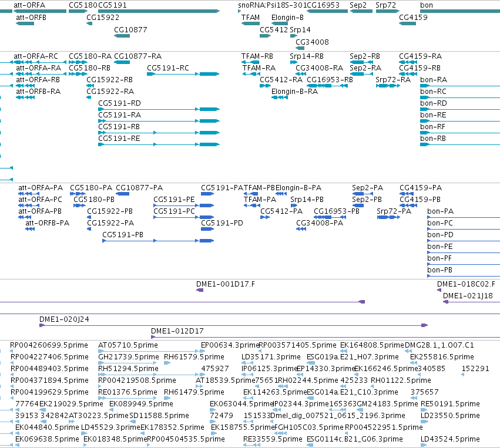Select transcript bon-RF label
This screenshot has height=448, width=500.
click(432, 127)
